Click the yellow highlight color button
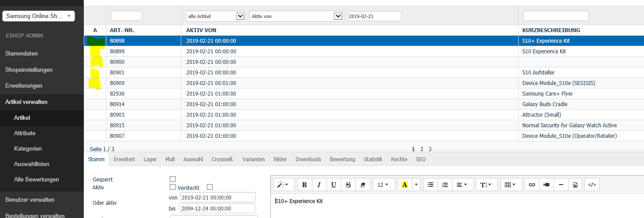The image size is (644, 218). (x=404, y=185)
